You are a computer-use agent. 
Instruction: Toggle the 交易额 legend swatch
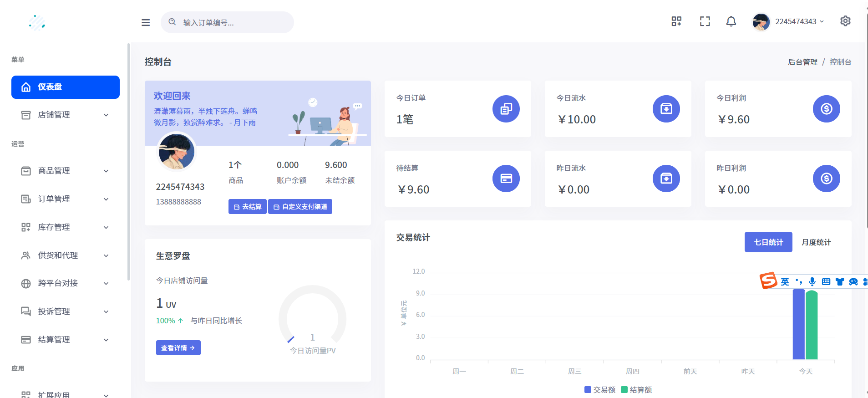coord(588,390)
